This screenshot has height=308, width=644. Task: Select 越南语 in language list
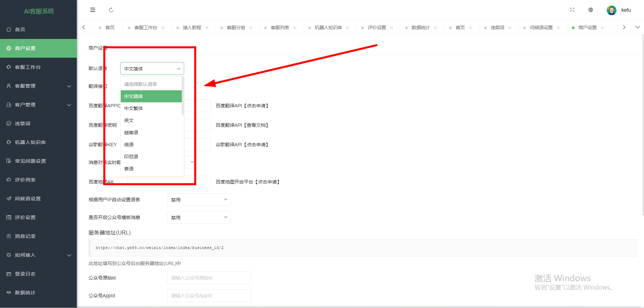(x=151, y=133)
